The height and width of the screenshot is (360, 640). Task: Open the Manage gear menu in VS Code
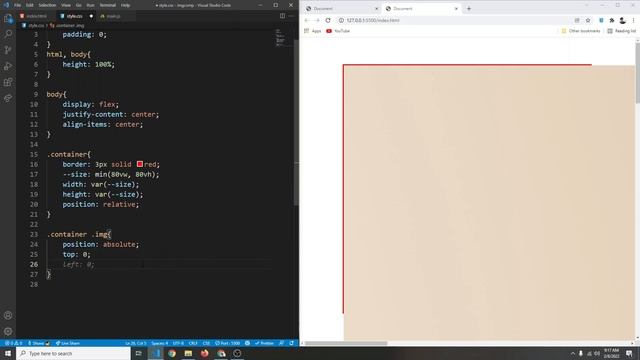pyautogui.click(x=8, y=331)
